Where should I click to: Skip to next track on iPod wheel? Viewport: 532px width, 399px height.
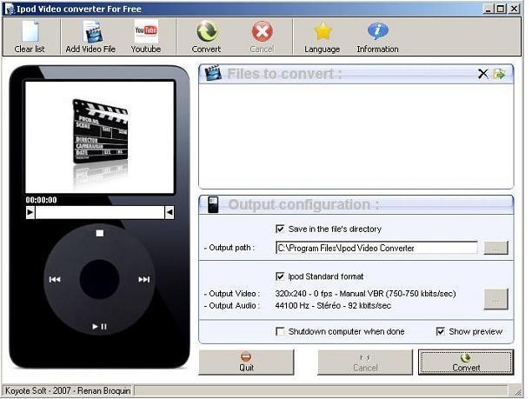point(144,279)
